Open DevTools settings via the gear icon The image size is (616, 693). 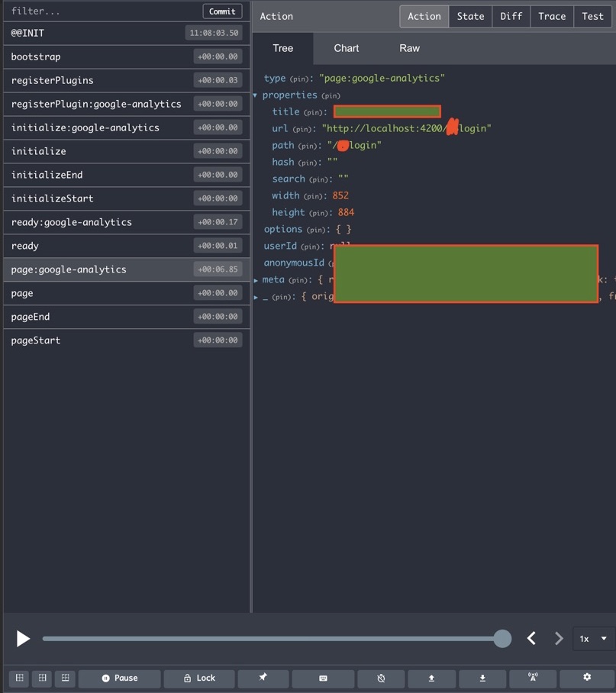point(587,678)
